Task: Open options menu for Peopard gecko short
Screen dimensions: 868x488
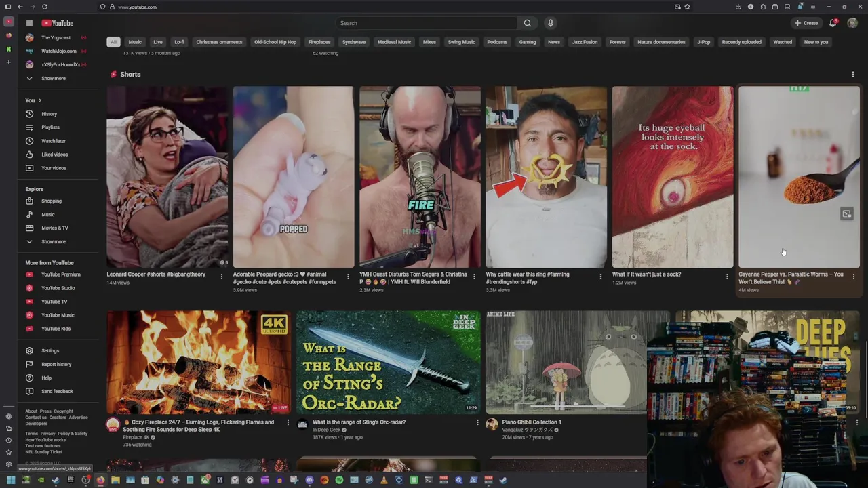Action: click(x=348, y=277)
